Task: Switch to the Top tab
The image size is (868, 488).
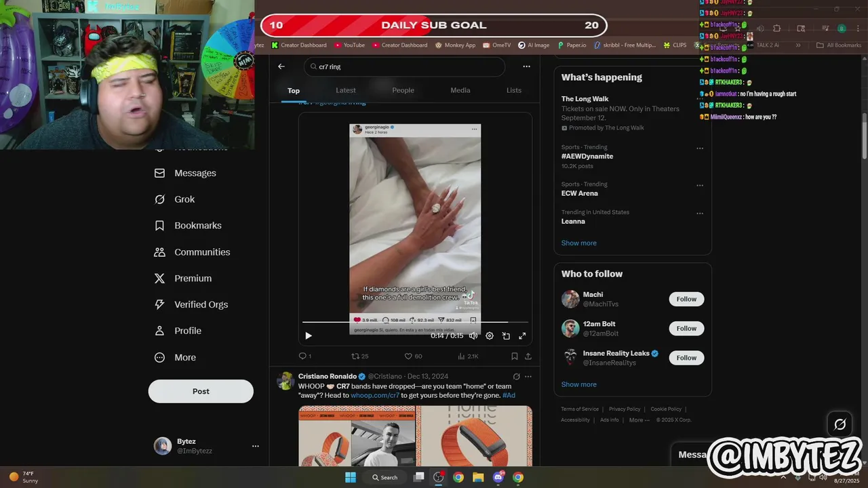Action: point(294,90)
